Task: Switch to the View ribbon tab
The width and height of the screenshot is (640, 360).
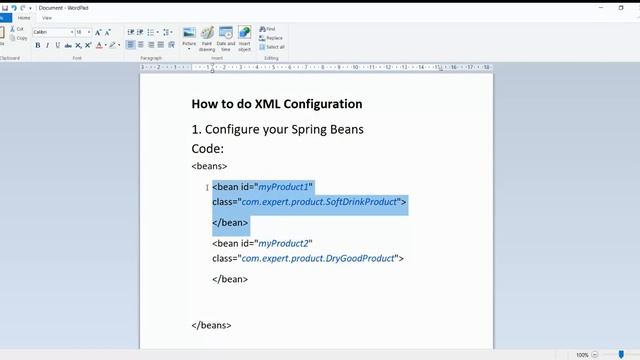Action: 47,18
